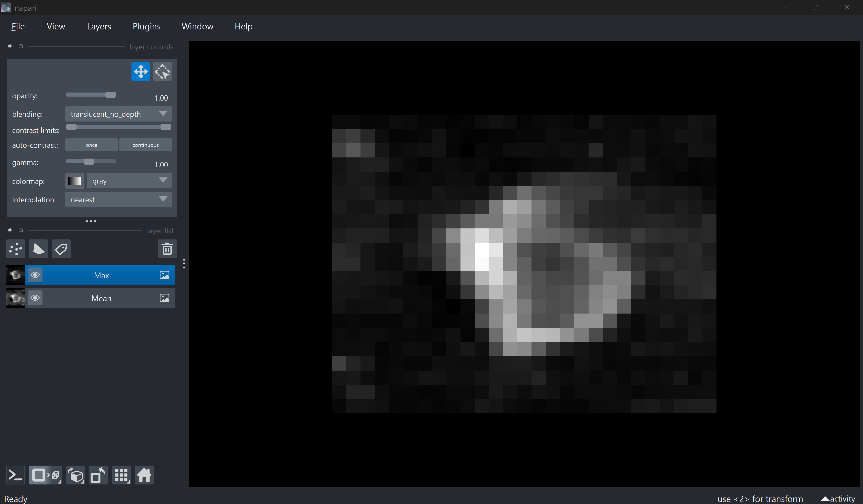Open the Layers menu
This screenshot has width=863, height=504.
(x=99, y=26)
